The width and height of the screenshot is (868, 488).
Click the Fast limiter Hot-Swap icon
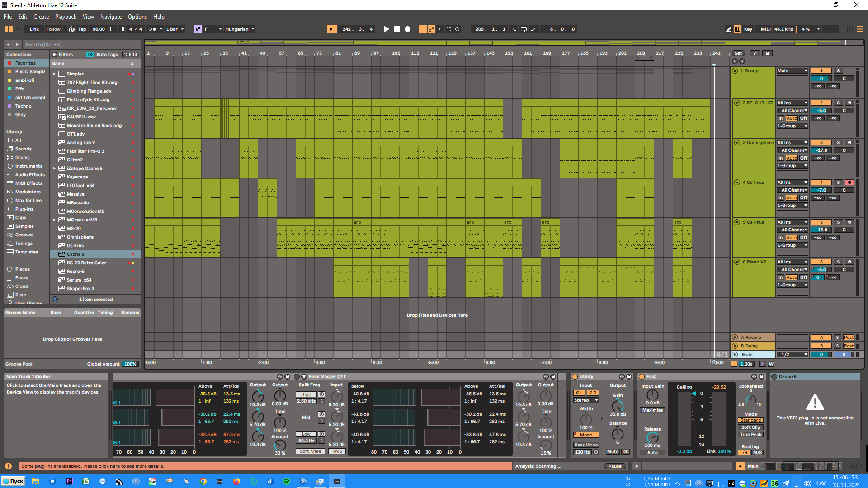[754, 376]
